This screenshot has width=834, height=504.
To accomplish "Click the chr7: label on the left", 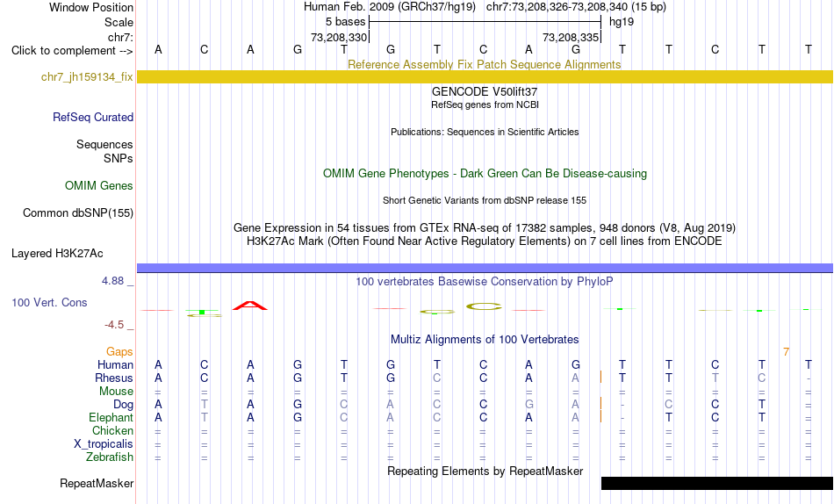I will pyautogui.click(x=120, y=37).
